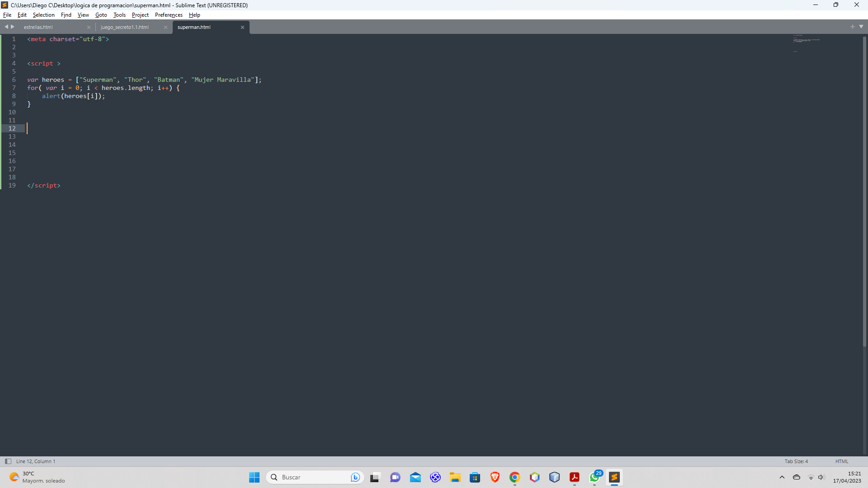Open the weather widget showing 30°C
The width and height of the screenshot is (868, 488).
click(37, 477)
